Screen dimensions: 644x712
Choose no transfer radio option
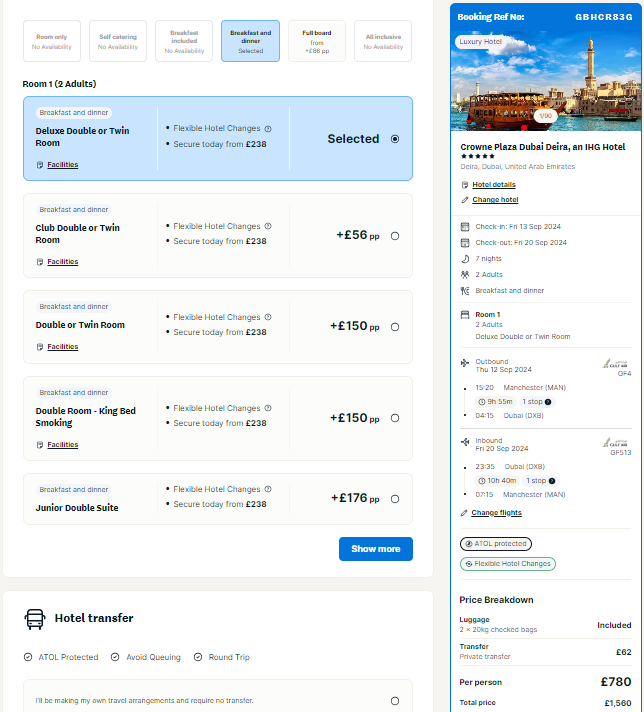pyautogui.click(x=395, y=701)
